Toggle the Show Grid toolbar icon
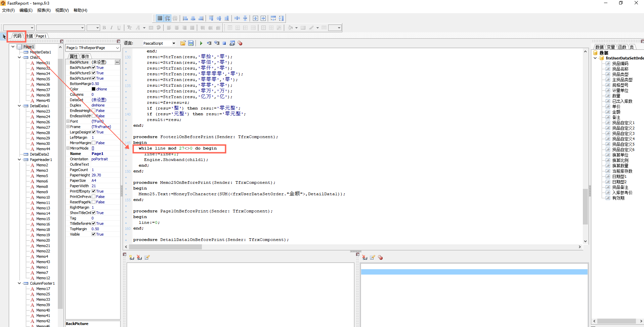 [x=160, y=18]
